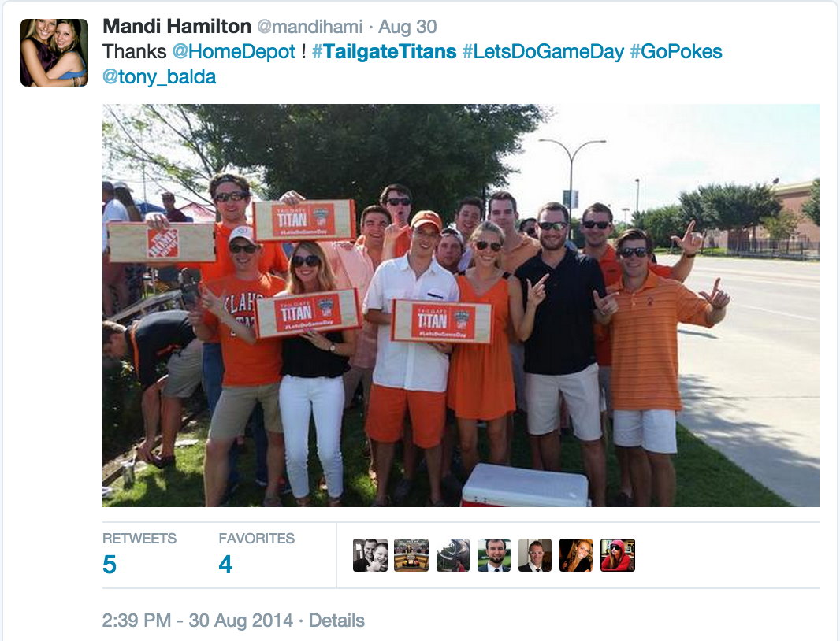The width and height of the screenshot is (840, 641).
Task: Open the second avatar showing a courtroom scene
Action: 411,555
